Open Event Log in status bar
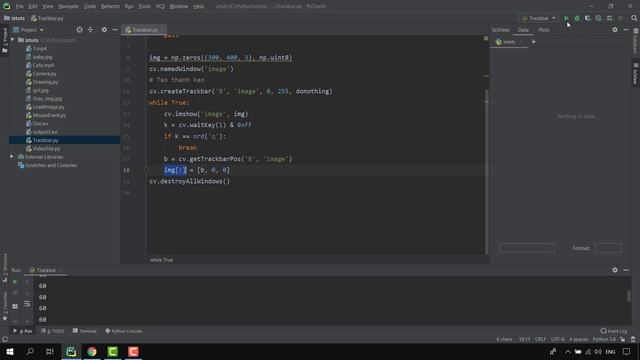This screenshot has height=360, width=640. (x=614, y=331)
